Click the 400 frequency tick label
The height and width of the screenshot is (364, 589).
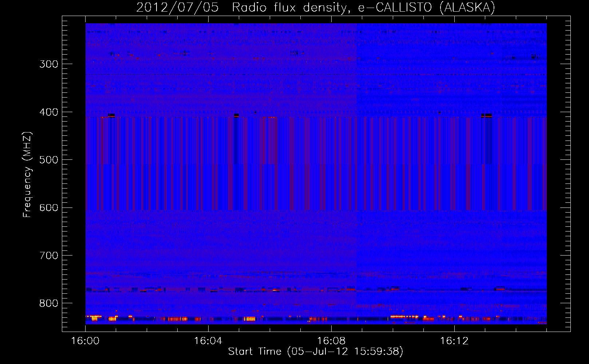(49, 112)
